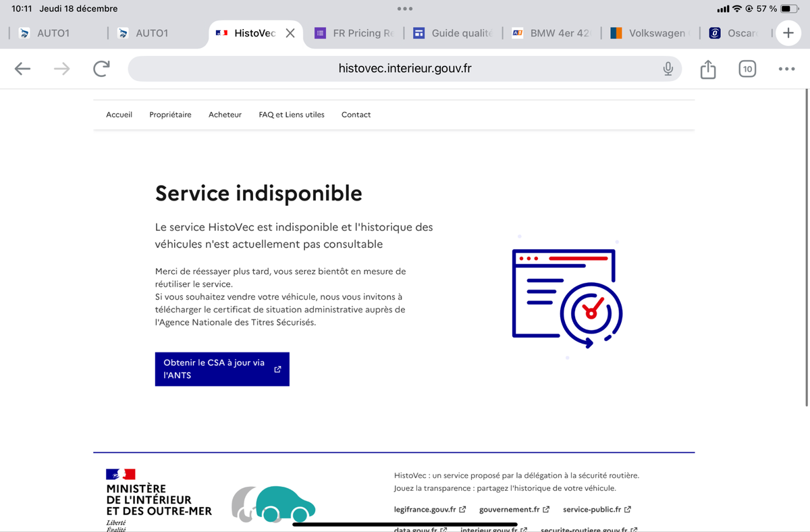Screen dimensions: 810x532
Task: Tap the browser forward arrow
Action: click(61, 69)
